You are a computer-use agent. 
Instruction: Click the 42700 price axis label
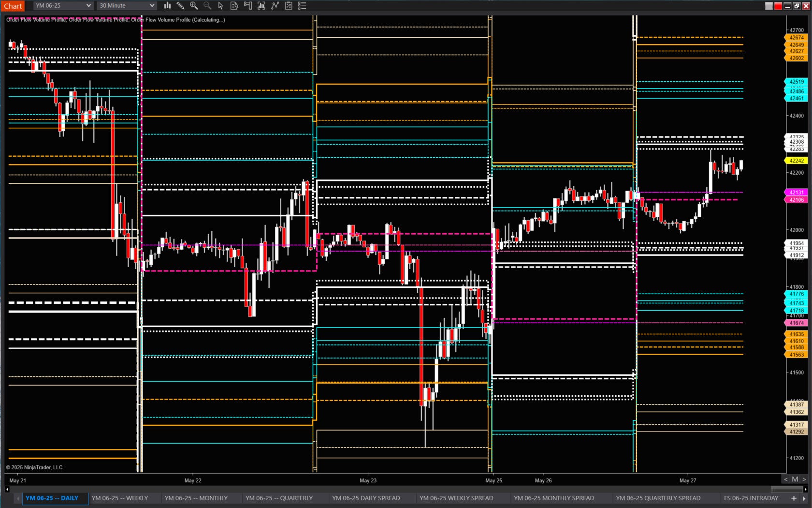tap(797, 30)
